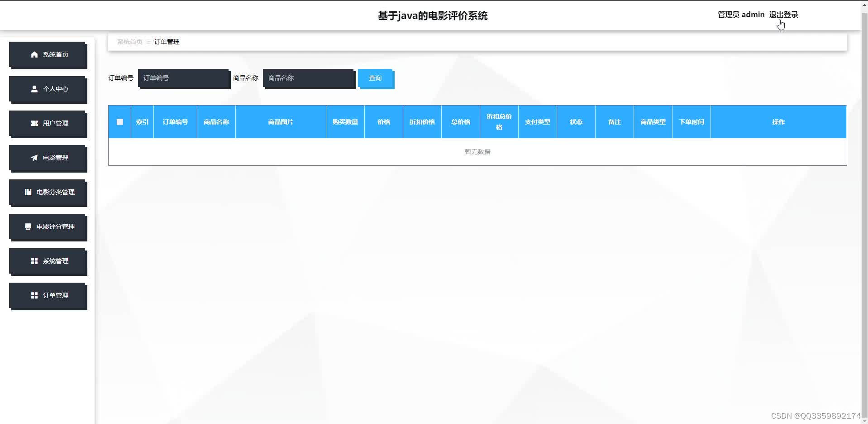The height and width of the screenshot is (424, 868).
Task: Click the grid icon beside 系统管理
Action: [x=34, y=261]
